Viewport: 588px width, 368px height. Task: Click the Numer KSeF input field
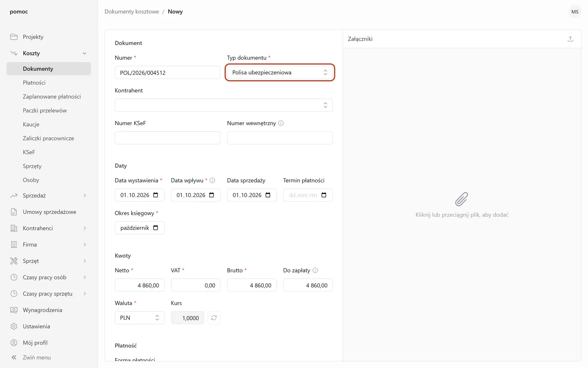tap(167, 138)
